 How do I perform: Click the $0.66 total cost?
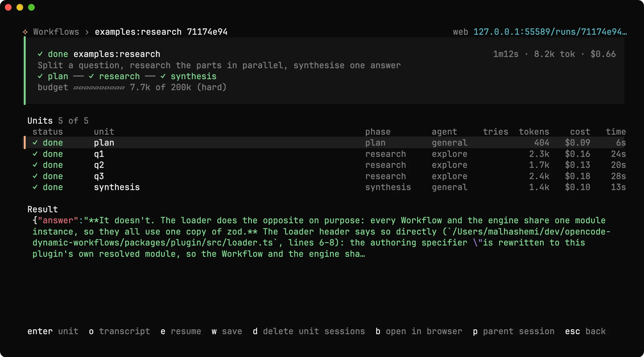(603, 54)
